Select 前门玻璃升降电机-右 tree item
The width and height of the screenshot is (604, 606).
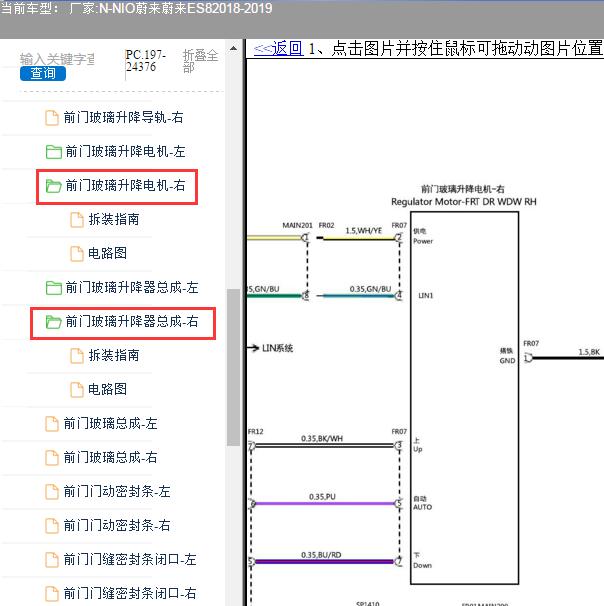pos(125,185)
